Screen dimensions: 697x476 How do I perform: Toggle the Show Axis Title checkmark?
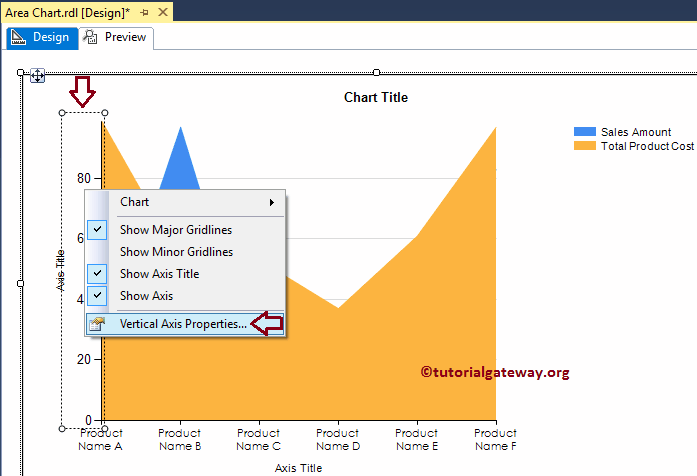[x=97, y=274]
